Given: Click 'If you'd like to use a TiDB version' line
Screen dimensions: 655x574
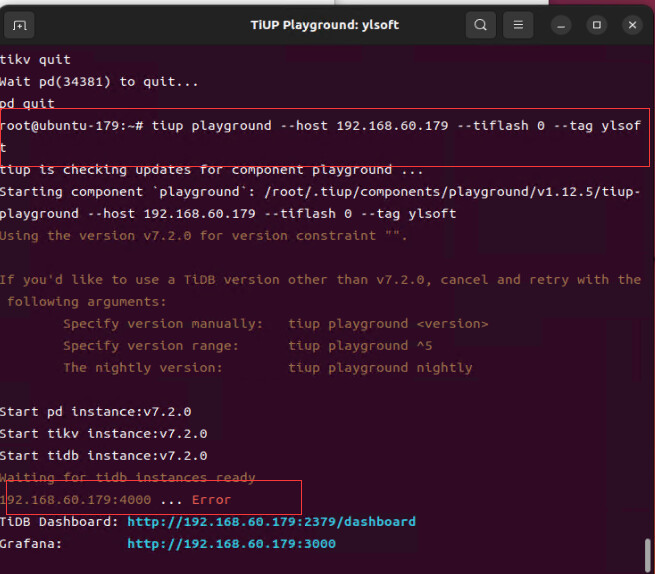Looking at the screenshot, I should point(320,279).
